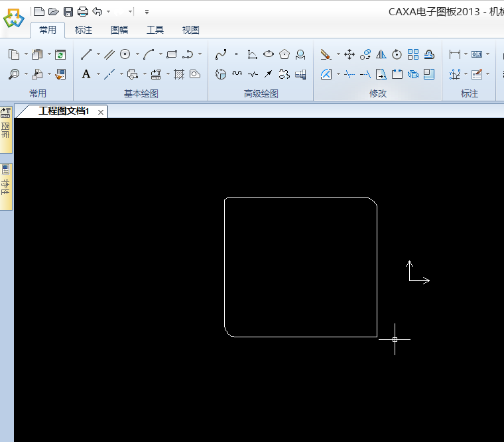Select the Break line zigzag tool
This screenshot has height=442, width=504.
(x=253, y=74)
